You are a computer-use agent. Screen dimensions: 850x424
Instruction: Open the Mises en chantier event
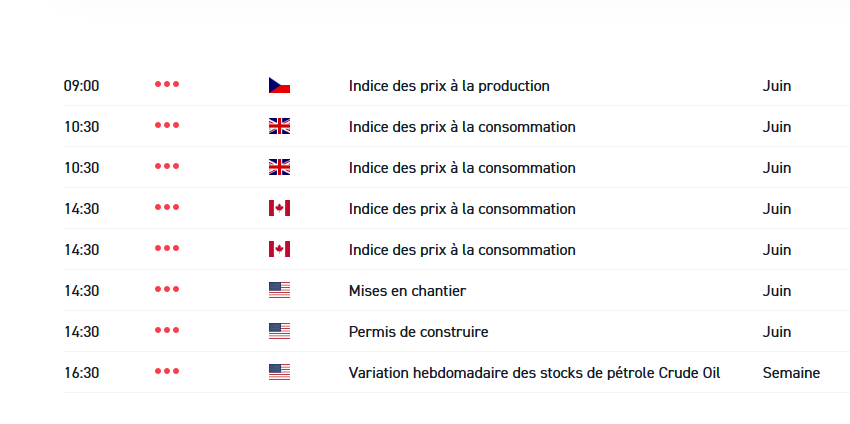[407, 291]
